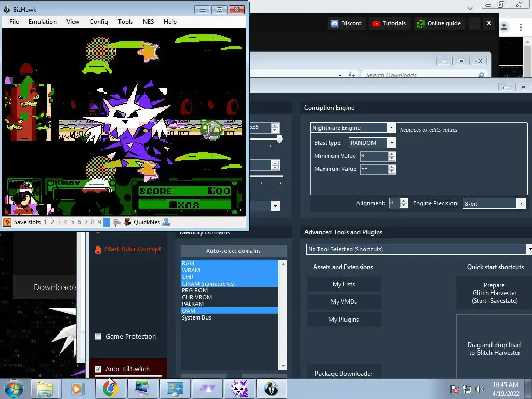The height and width of the screenshot is (399, 532).
Task: Open My Plugins
Action: pos(344,320)
